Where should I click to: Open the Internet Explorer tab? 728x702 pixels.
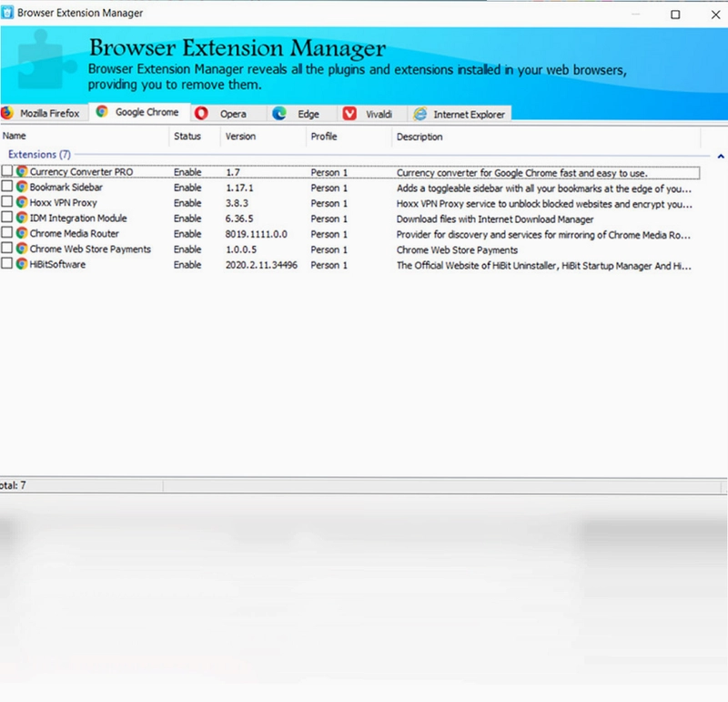pos(460,115)
